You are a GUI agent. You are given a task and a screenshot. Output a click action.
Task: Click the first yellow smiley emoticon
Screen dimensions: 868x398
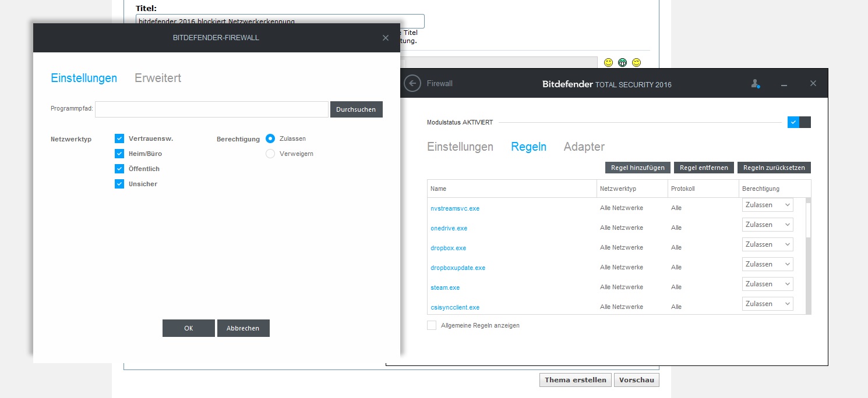tap(608, 62)
